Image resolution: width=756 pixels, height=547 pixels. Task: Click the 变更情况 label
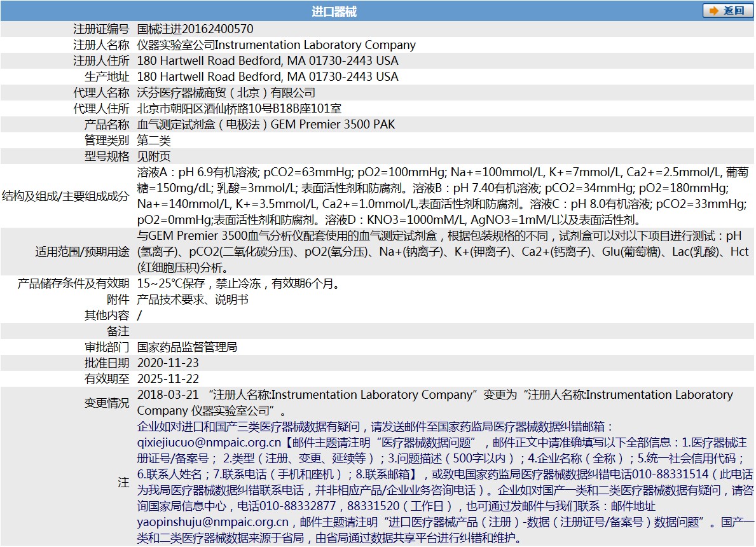click(107, 403)
